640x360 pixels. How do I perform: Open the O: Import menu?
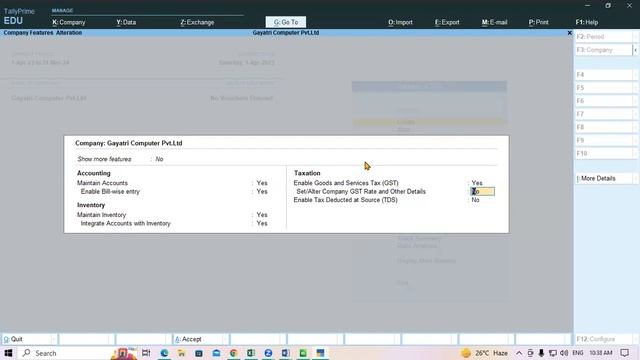click(400, 22)
